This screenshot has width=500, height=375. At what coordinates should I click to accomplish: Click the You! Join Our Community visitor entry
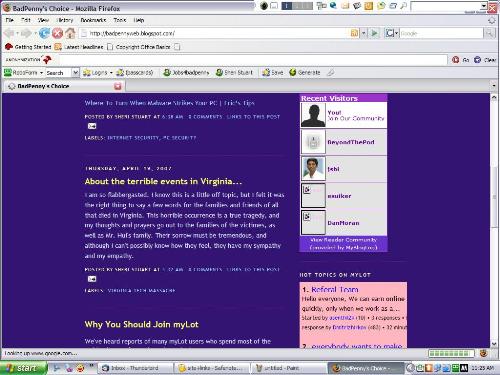344,115
